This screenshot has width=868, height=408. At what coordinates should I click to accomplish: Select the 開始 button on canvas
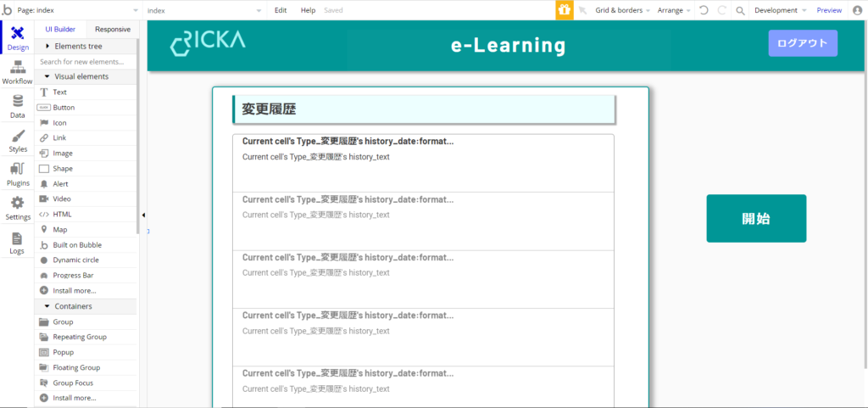756,218
